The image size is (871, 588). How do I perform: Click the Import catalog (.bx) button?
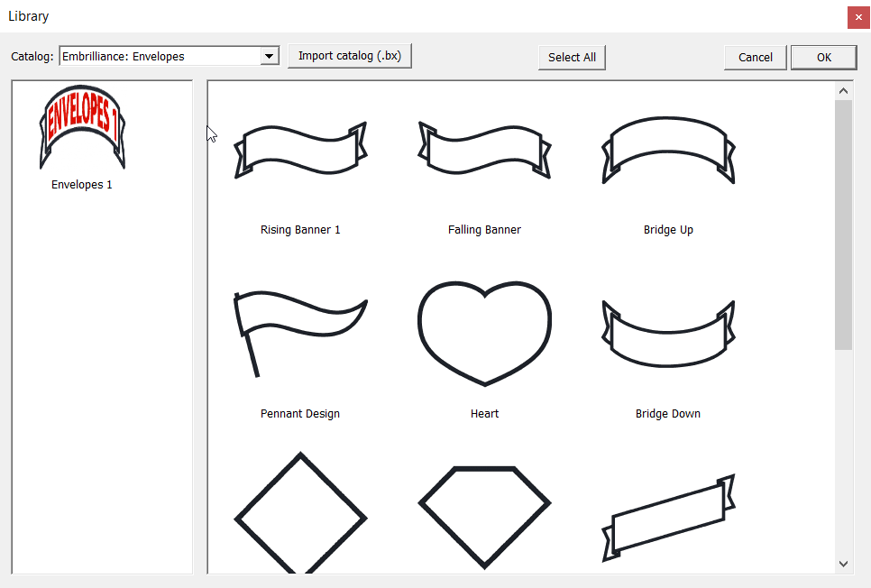(350, 55)
